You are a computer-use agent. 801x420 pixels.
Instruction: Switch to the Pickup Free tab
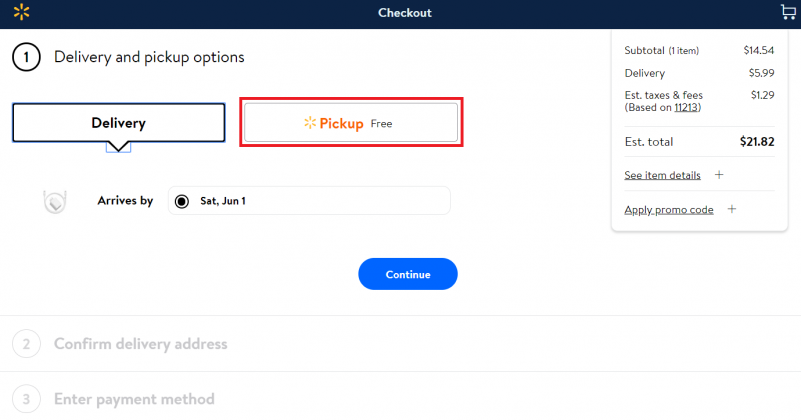tap(351, 123)
